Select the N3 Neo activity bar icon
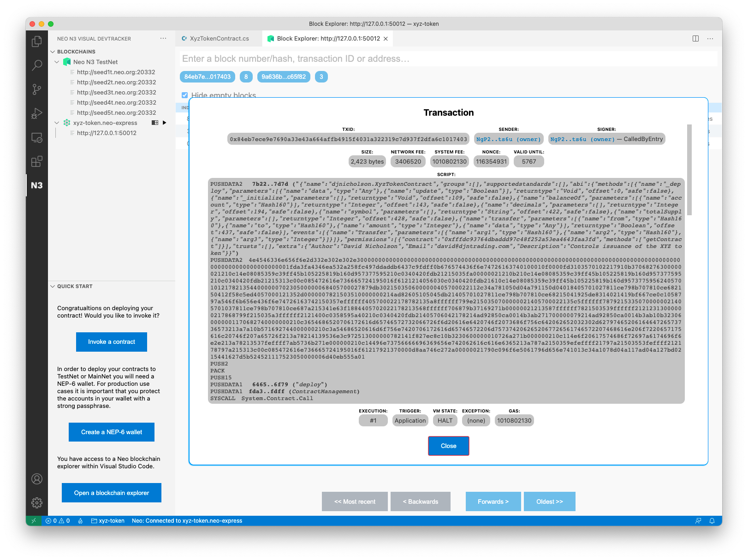The image size is (748, 560). [x=37, y=185]
